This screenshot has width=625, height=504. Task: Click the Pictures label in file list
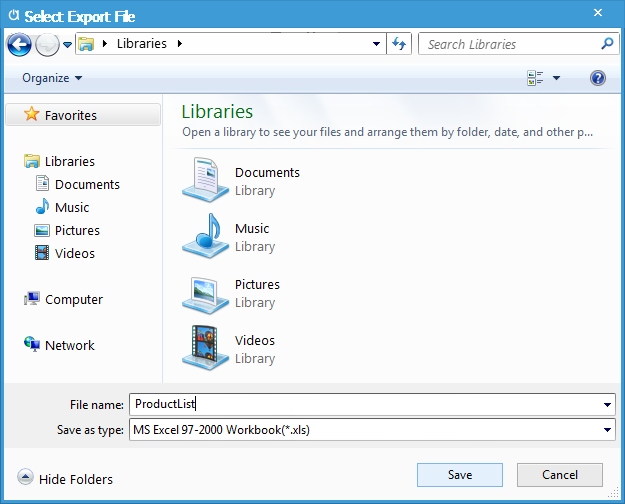tap(257, 285)
